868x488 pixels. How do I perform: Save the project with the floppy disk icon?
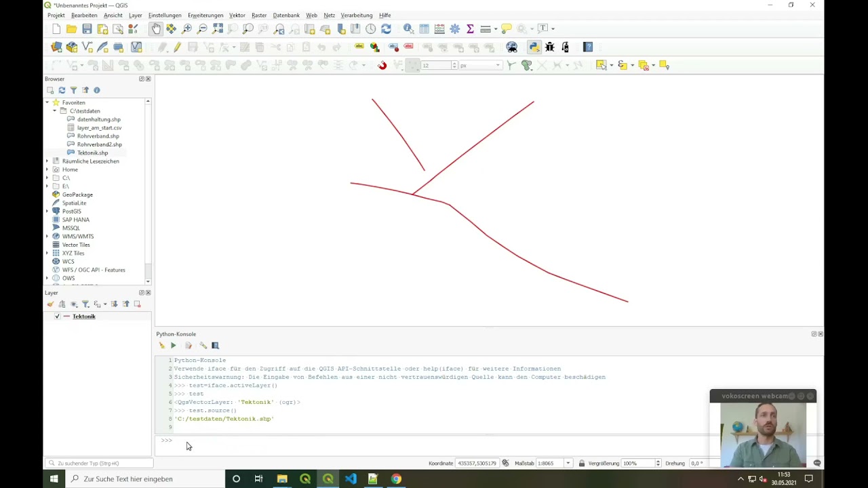tap(87, 28)
